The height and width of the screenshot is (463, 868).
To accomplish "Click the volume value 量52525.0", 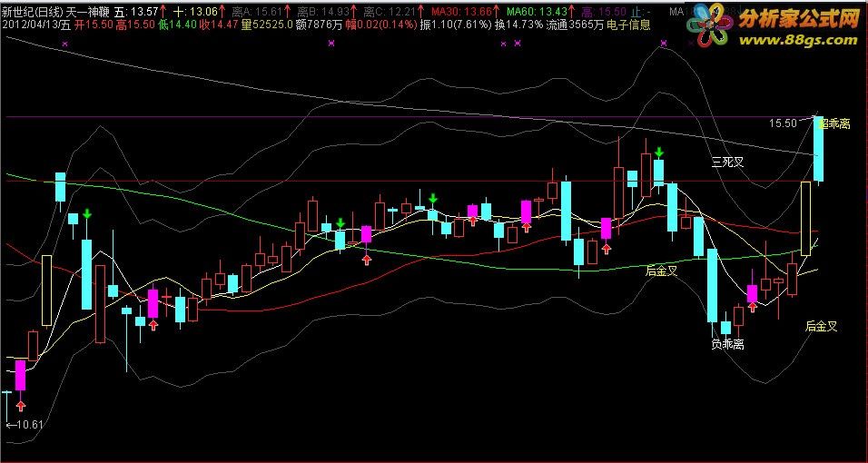I will [x=267, y=25].
